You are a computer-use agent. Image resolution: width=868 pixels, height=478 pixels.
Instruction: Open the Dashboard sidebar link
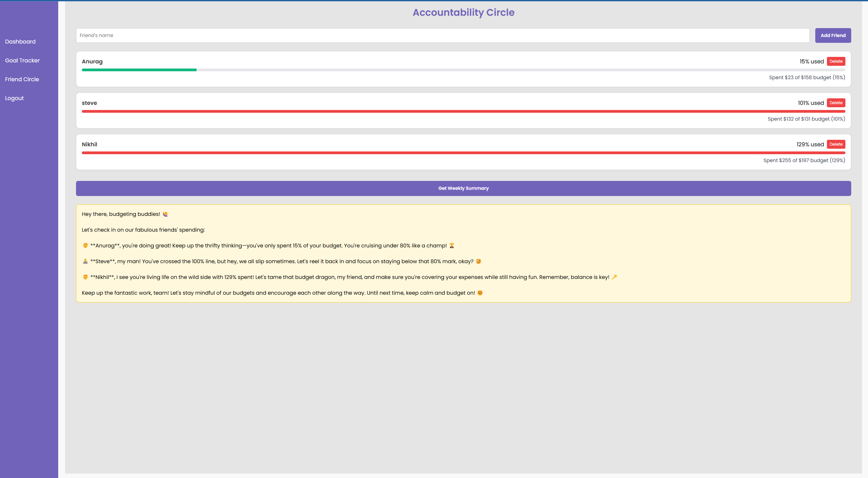tap(20, 41)
